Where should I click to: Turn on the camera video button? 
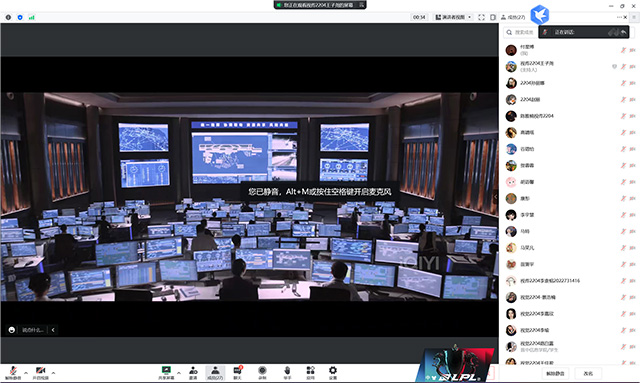point(40,372)
